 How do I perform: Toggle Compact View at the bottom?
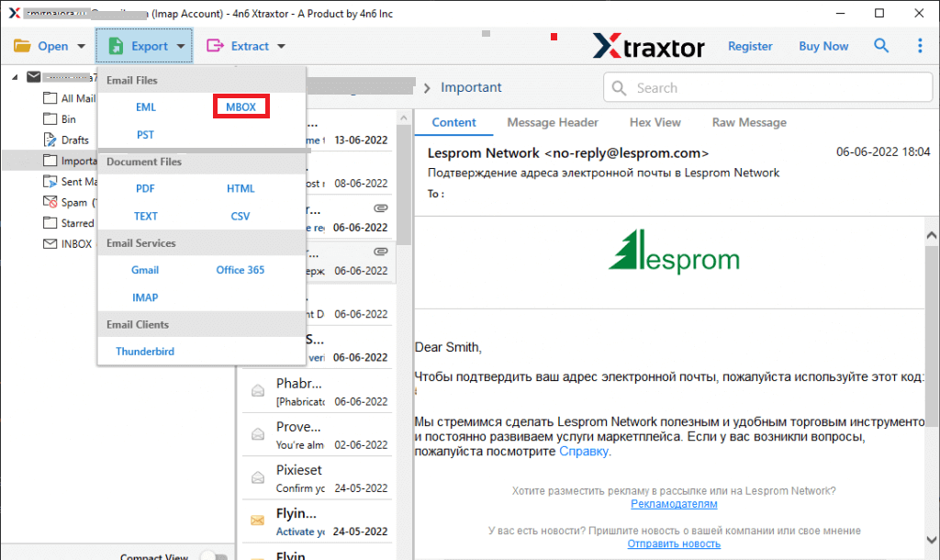(x=216, y=554)
